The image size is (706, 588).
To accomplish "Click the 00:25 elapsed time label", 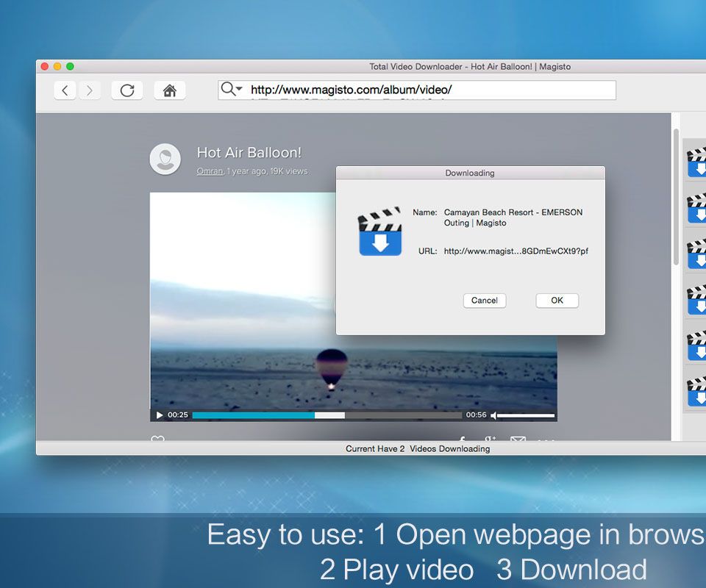I will coord(178,415).
